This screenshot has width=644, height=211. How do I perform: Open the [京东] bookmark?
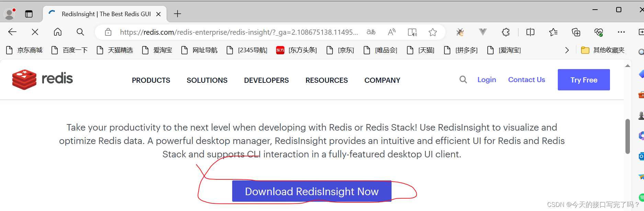pyautogui.click(x=340, y=50)
